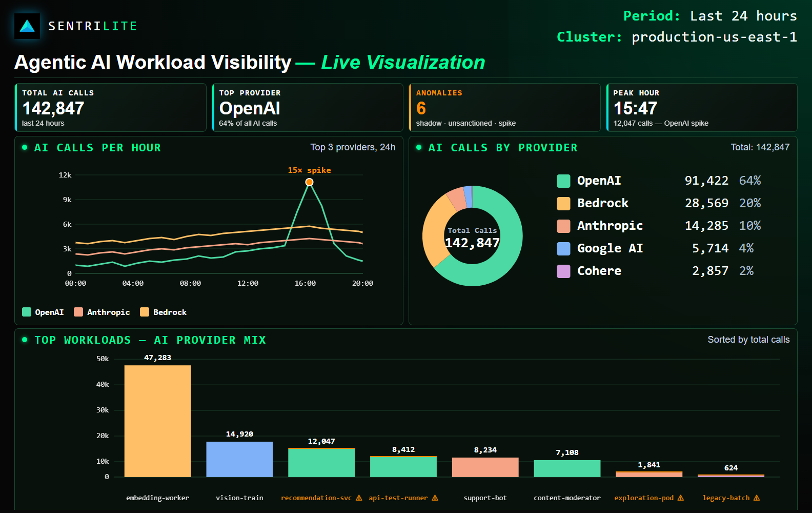
Task: Click the '15x spike' annotation text
Action: (309, 170)
